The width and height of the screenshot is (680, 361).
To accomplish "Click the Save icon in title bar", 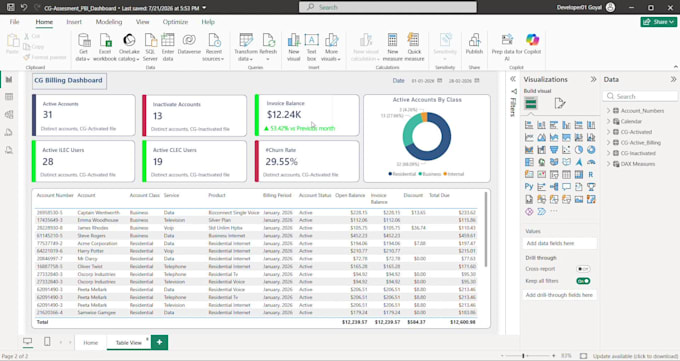I will tap(11, 7).
